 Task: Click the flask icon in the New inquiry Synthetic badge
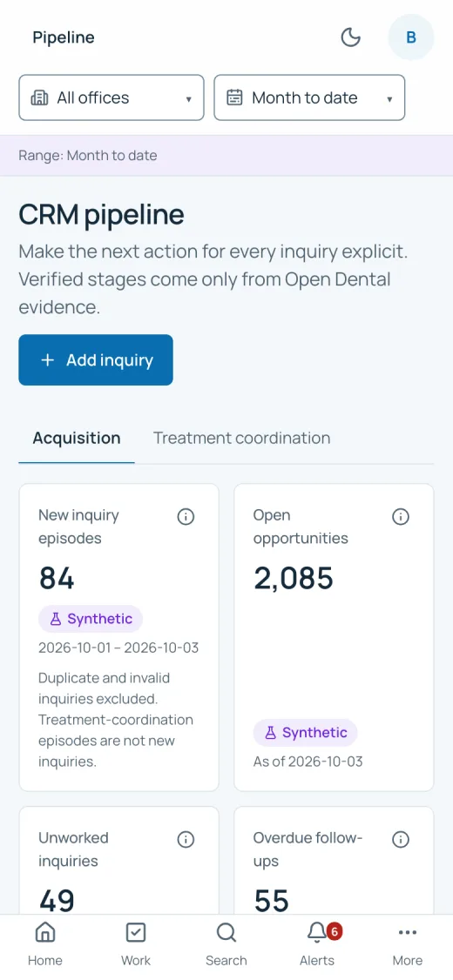click(x=56, y=619)
